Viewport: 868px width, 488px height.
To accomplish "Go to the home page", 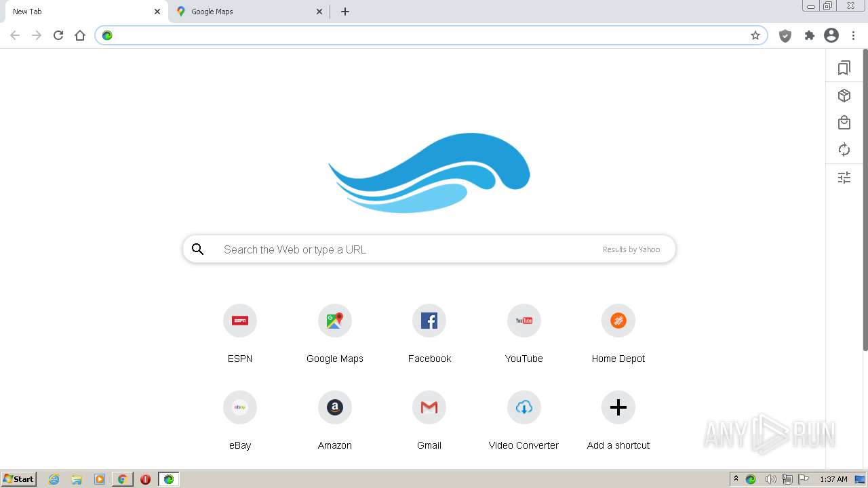I will pyautogui.click(x=80, y=35).
